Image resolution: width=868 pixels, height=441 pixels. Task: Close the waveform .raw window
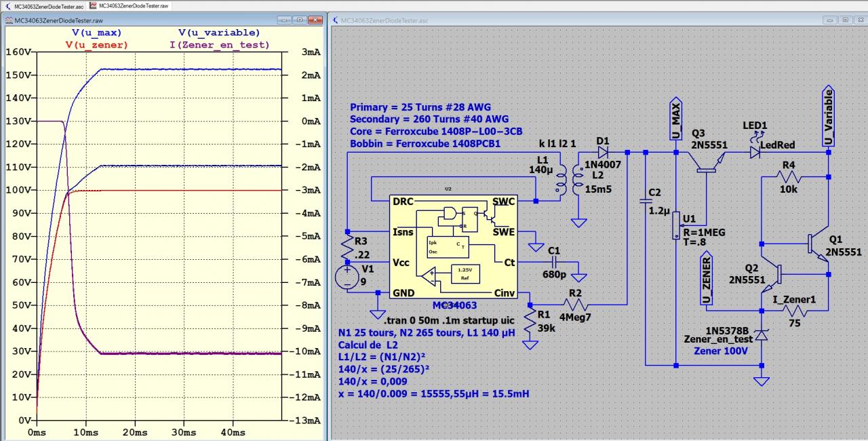point(315,20)
